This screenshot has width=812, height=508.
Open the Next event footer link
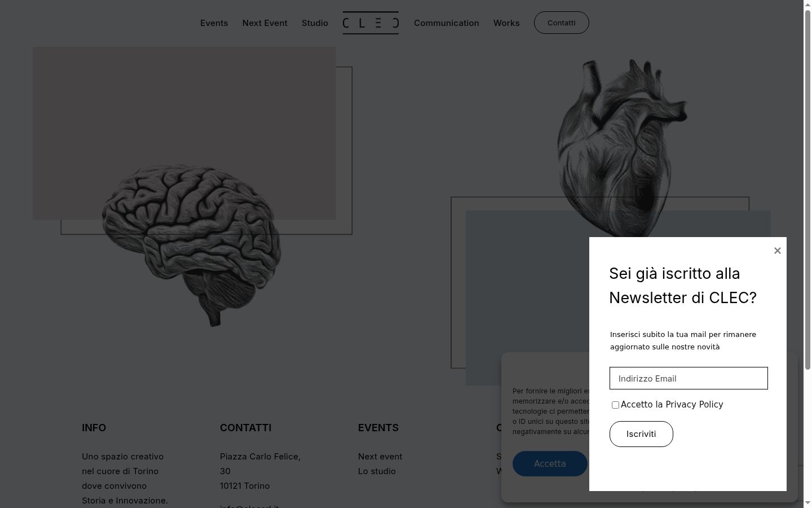pos(380,457)
